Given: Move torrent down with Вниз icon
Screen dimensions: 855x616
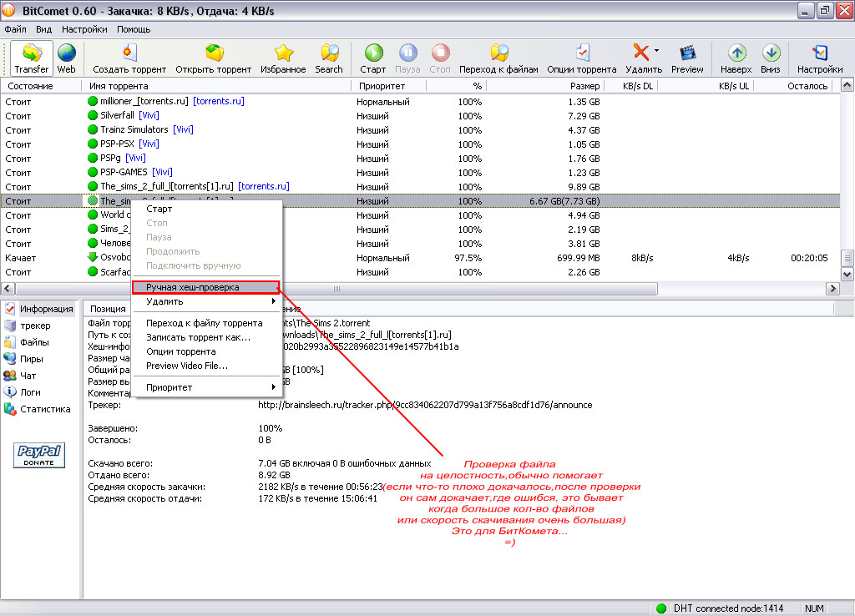Looking at the screenshot, I should pyautogui.click(x=771, y=58).
